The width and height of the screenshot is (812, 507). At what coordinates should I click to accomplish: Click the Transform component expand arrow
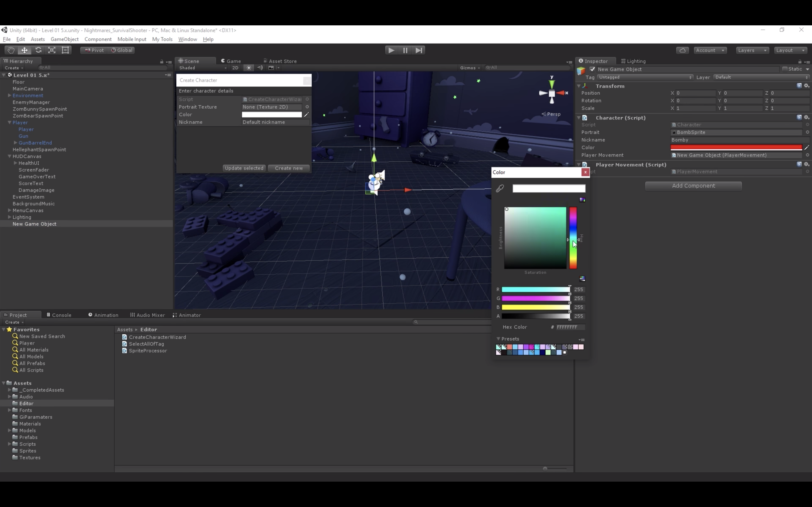[579, 86]
